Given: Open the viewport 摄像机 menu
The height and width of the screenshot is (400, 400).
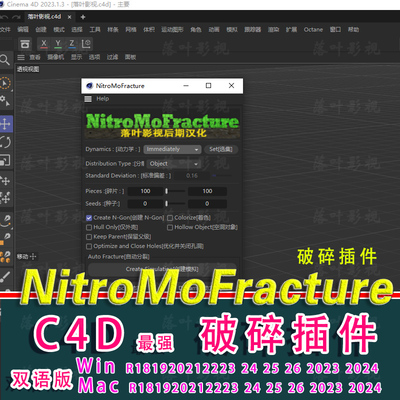Looking at the screenshot, I should 56,57.
